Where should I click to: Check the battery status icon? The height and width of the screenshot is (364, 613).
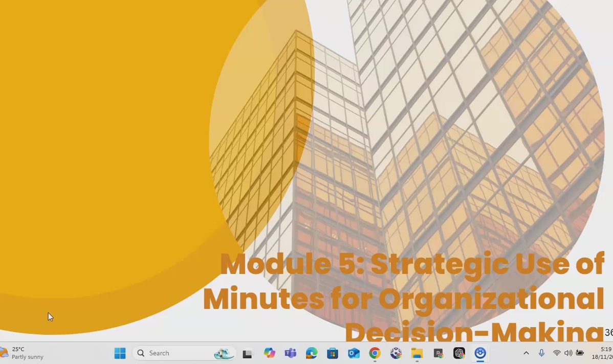pyautogui.click(x=580, y=353)
